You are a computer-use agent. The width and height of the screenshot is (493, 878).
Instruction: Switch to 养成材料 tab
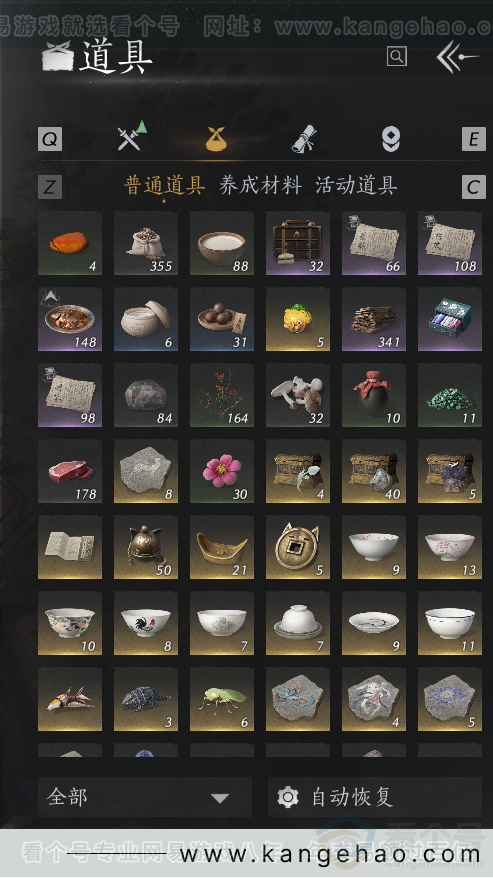point(260,185)
